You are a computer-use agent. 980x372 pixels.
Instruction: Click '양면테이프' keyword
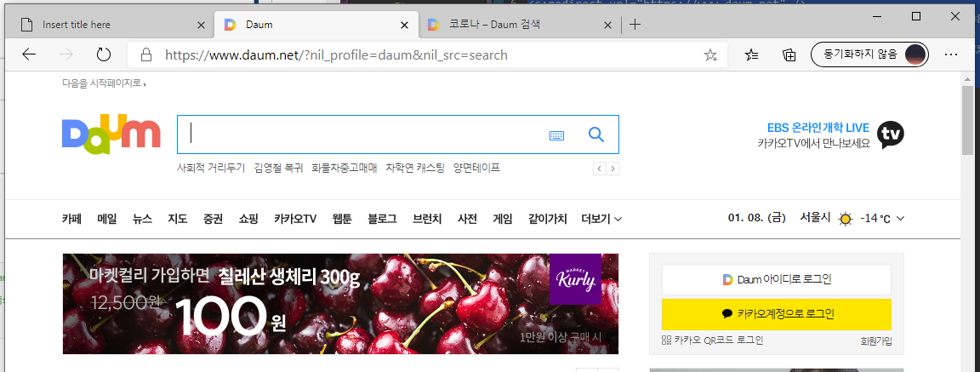pyautogui.click(x=477, y=169)
